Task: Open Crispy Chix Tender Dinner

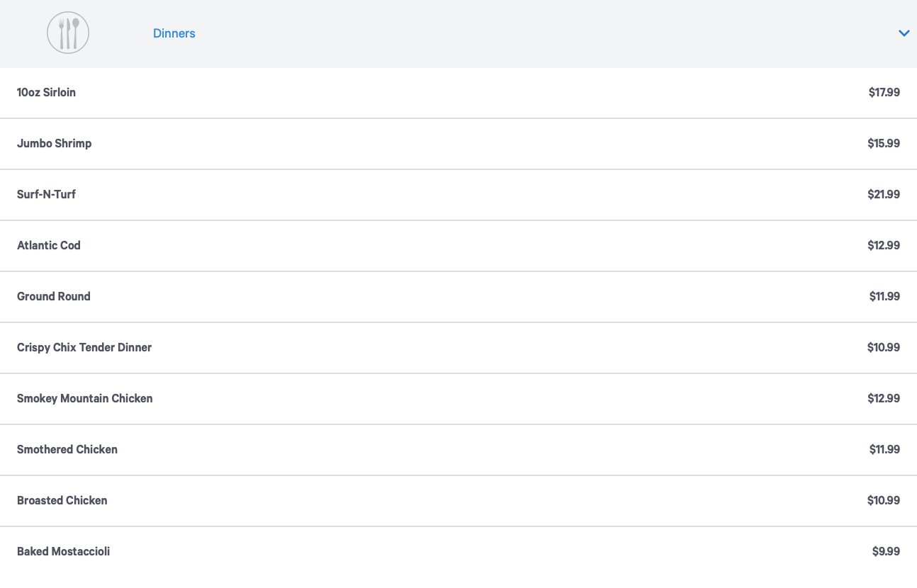Action: point(84,347)
